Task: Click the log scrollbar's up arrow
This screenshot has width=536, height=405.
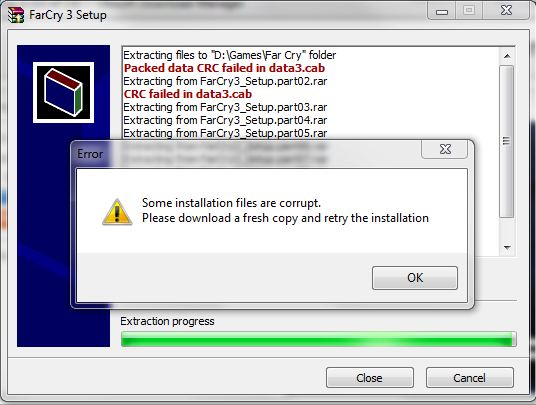Action: [507, 56]
